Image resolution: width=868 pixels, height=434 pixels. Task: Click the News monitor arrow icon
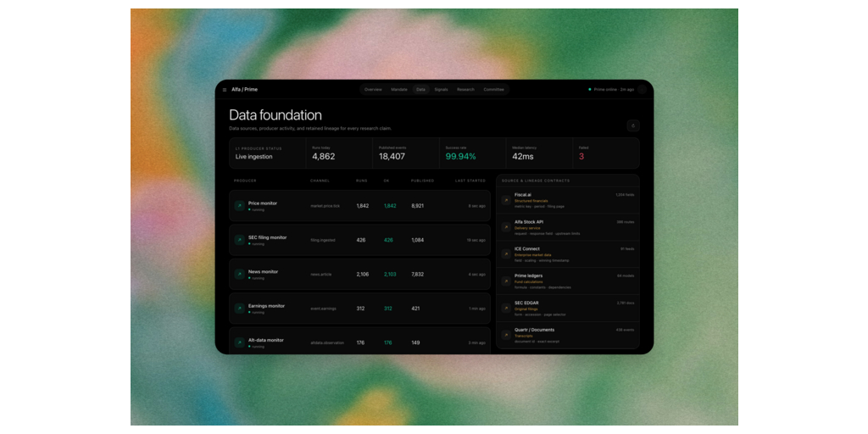(240, 275)
